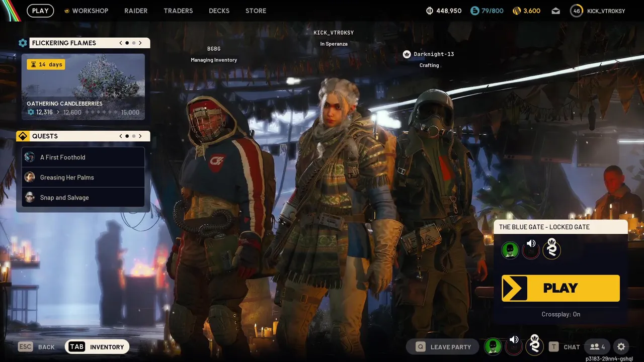Screen dimensions: 644x362
Task: Open the TRADERS tab
Action: click(178, 11)
